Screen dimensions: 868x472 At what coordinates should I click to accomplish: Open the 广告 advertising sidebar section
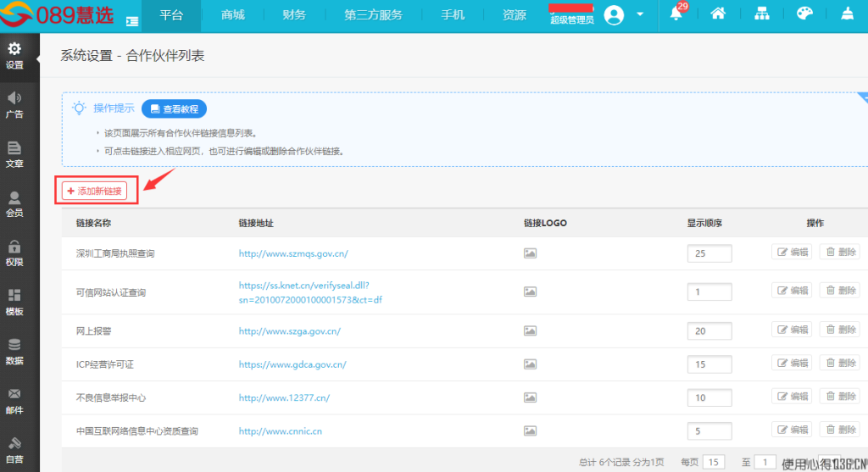pos(15,105)
